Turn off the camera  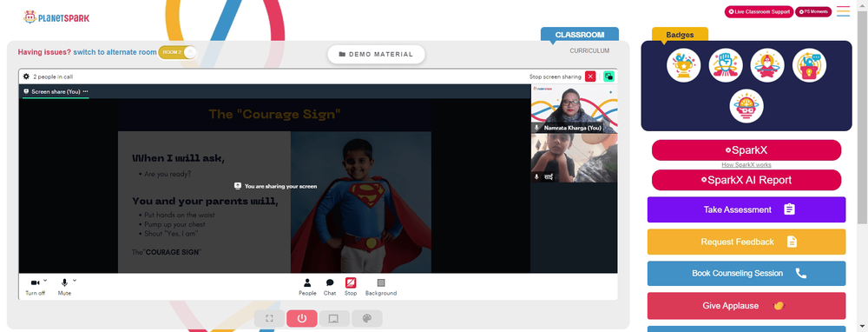tap(35, 287)
